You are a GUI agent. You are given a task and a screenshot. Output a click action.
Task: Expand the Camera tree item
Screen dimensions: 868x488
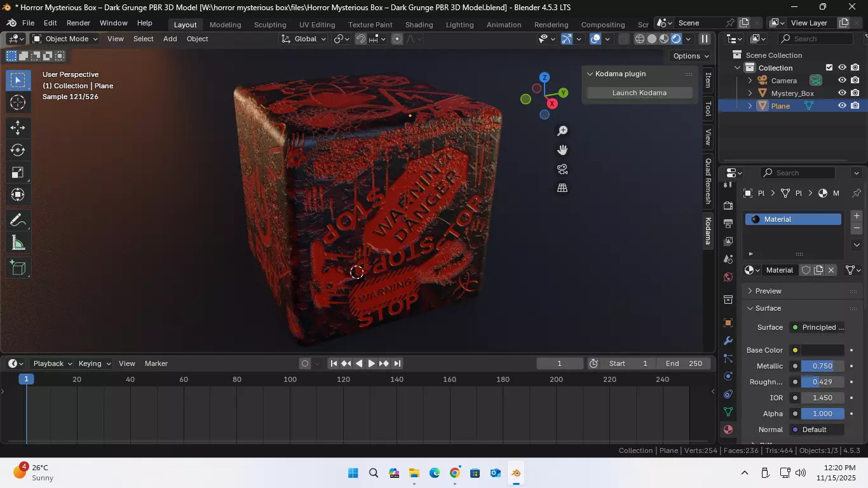pos(750,81)
